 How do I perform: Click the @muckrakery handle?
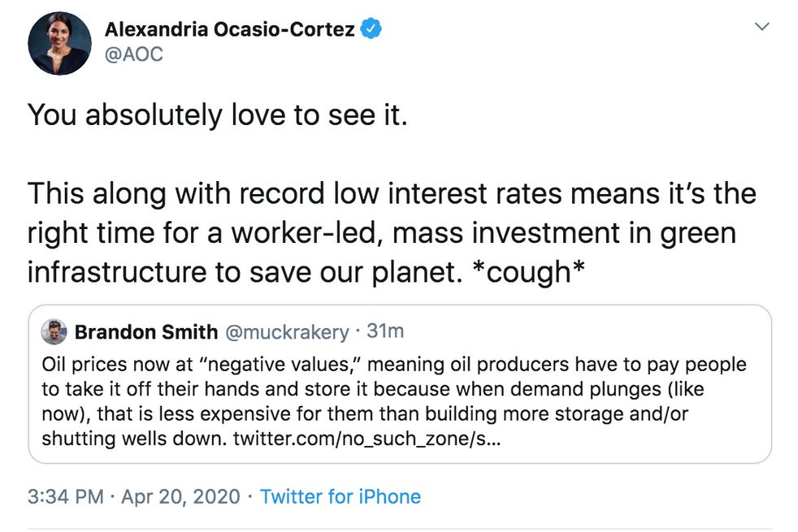(x=287, y=333)
